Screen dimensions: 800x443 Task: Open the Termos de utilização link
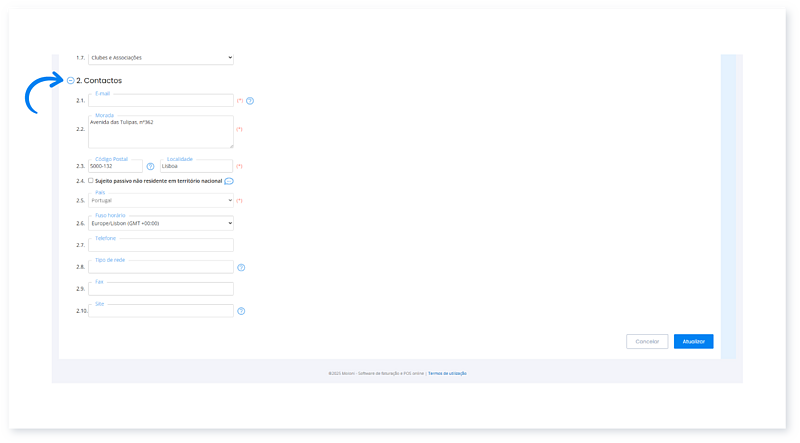pyautogui.click(x=447, y=373)
